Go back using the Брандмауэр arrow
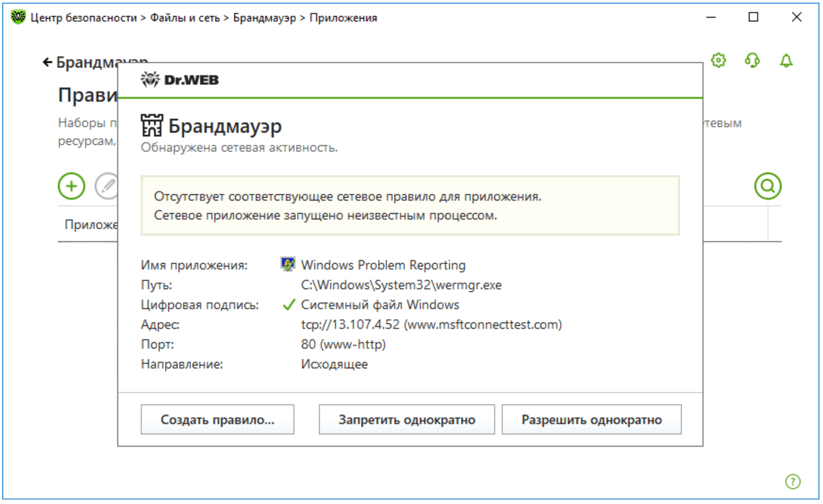Image resolution: width=823 pixels, height=504 pixels. click(x=48, y=63)
